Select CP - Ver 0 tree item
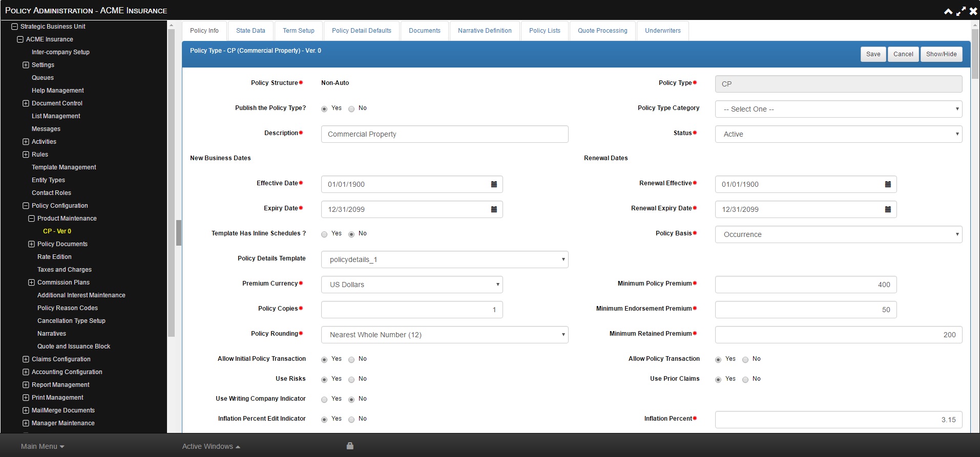This screenshot has height=457, width=980. [57, 231]
